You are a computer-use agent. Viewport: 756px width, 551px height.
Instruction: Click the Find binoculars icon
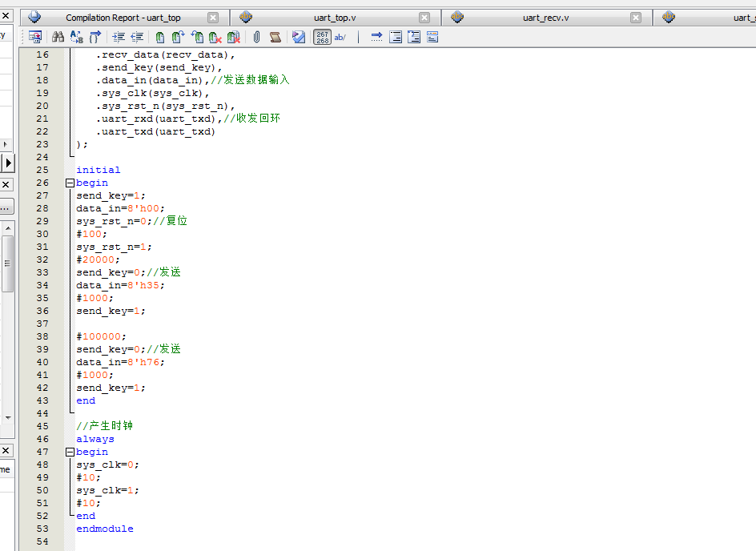click(58, 37)
